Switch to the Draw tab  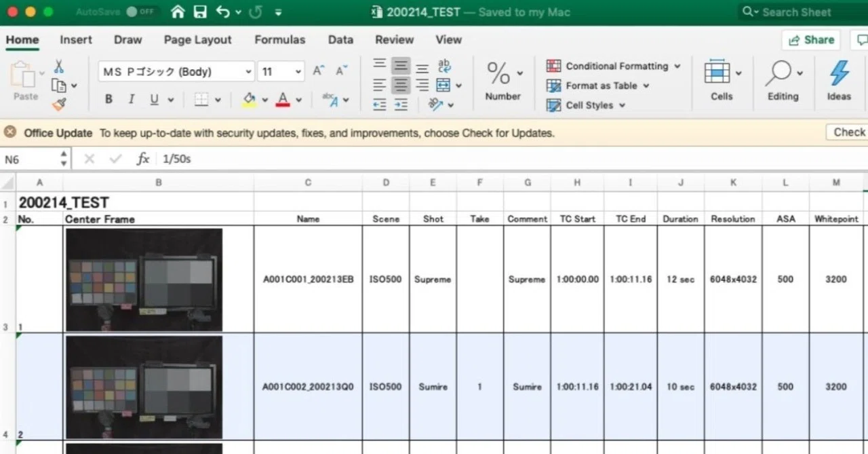coord(127,39)
